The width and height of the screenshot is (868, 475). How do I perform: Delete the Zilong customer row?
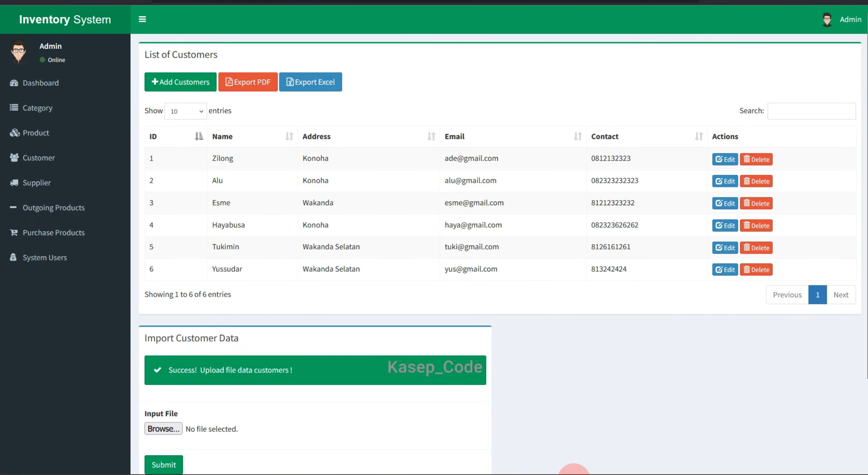pyautogui.click(x=756, y=159)
